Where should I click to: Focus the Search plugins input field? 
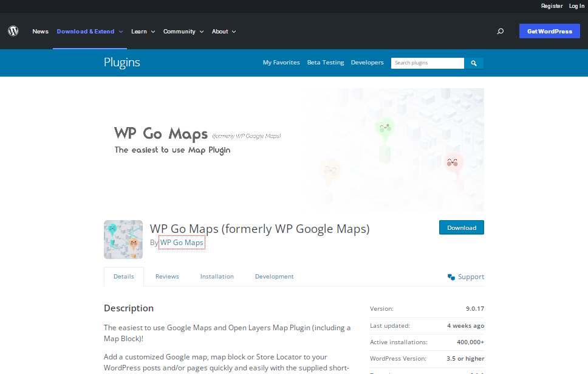(x=428, y=63)
